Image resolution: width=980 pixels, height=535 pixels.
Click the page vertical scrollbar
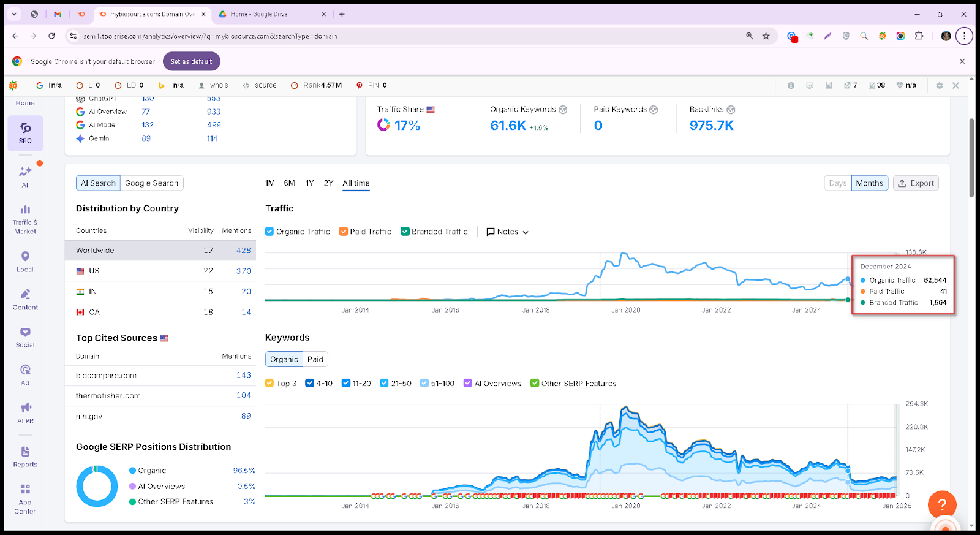tap(971, 157)
